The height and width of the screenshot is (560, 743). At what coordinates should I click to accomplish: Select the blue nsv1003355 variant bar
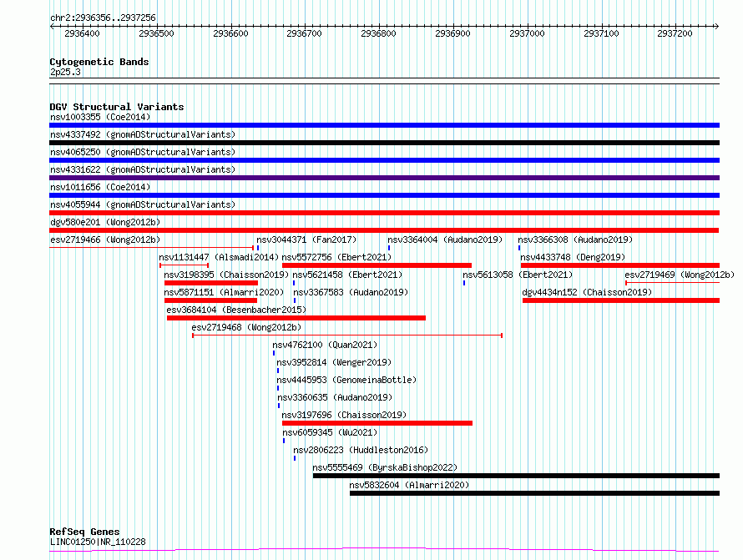click(384, 125)
